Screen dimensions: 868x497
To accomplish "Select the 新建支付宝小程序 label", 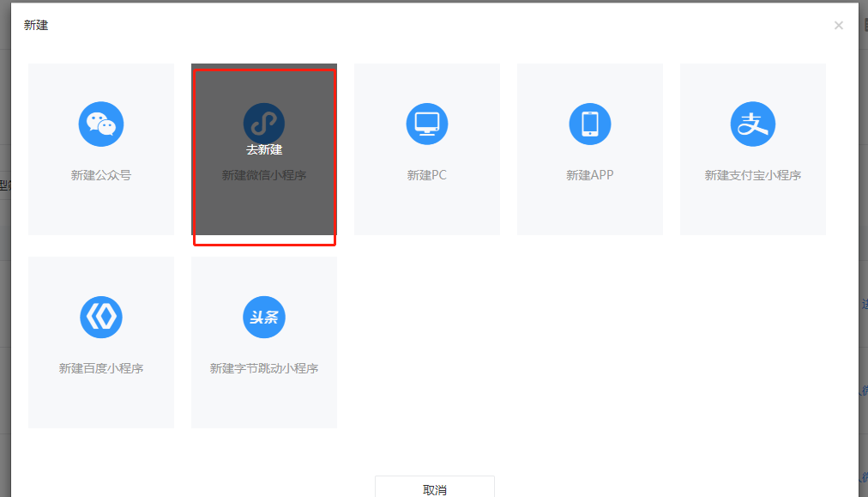I will pyautogui.click(x=753, y=175).
